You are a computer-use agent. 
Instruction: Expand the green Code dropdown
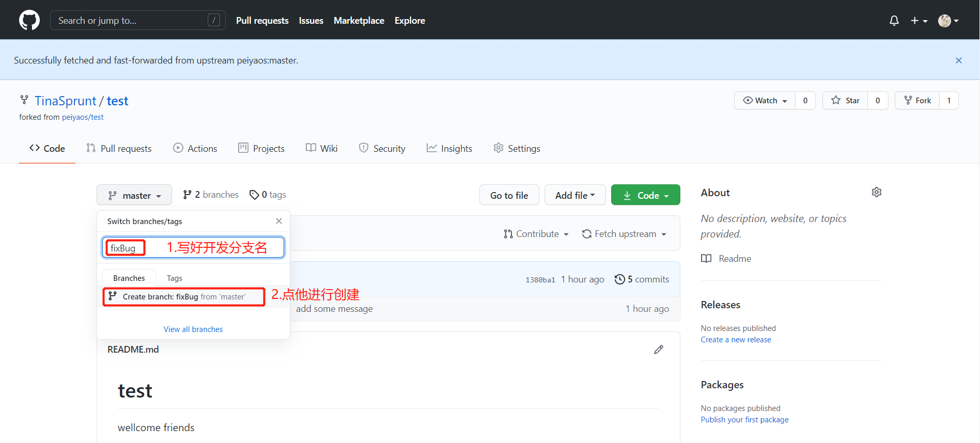(646, 195)
